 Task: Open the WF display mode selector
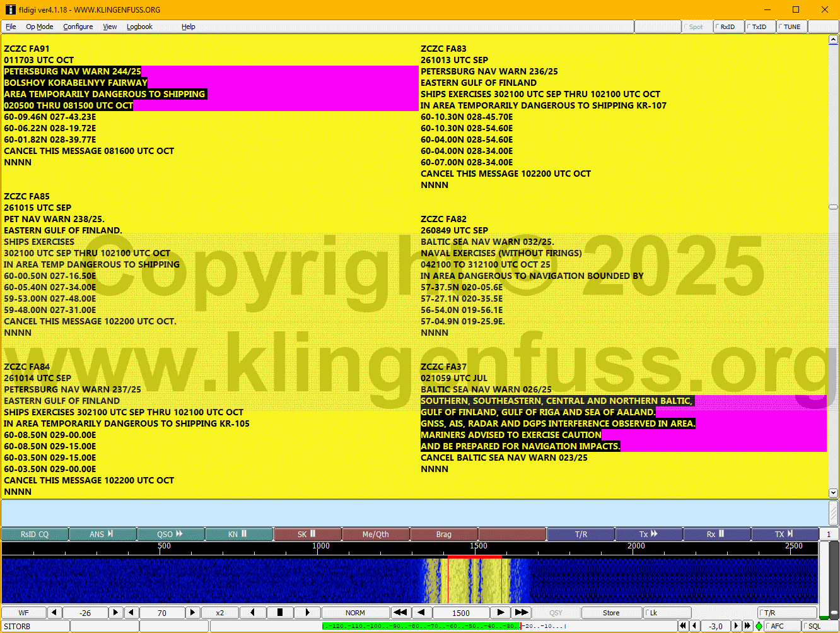pyautogui.click(x=23, y=612)
